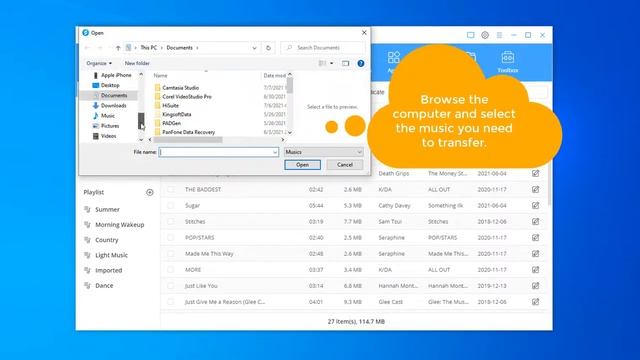Expand the Musics file type dropdown
Image resolution: width=640 pixels, height=360 pixels.
359,152
